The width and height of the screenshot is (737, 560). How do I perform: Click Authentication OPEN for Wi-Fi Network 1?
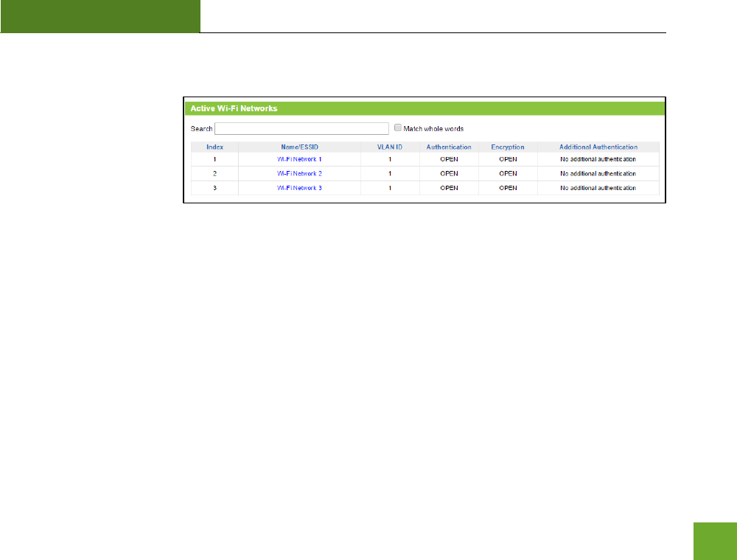[449, 159]
